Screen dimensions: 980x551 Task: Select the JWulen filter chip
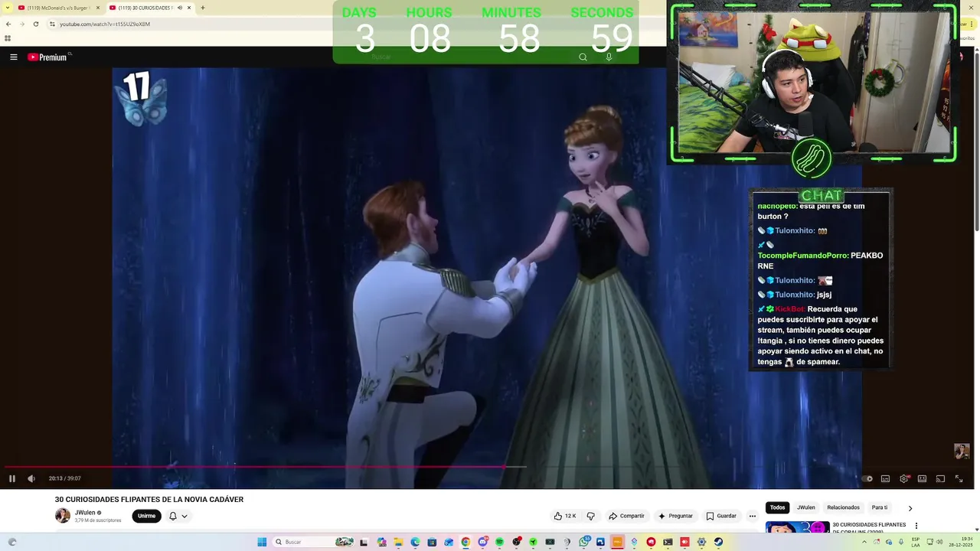[806, 507]
